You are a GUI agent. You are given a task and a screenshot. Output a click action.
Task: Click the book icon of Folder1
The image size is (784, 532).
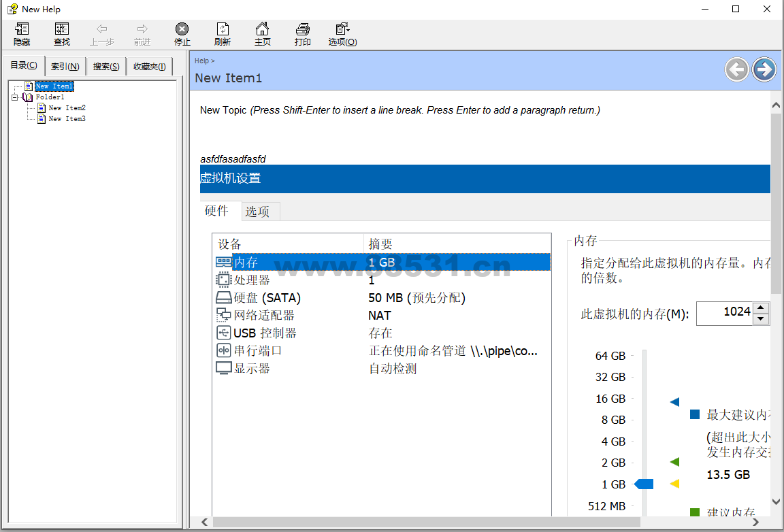coord(27,97)
